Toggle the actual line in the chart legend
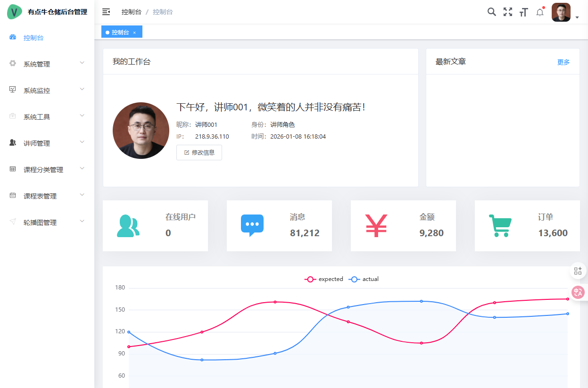This screenshot has width=588, height=388. [364, 279]
